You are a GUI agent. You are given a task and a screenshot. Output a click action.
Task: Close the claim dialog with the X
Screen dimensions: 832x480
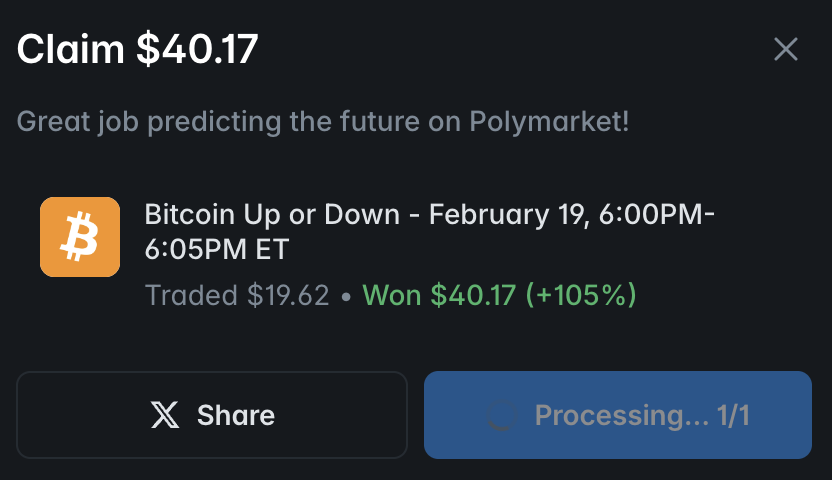tap(786, 49)
